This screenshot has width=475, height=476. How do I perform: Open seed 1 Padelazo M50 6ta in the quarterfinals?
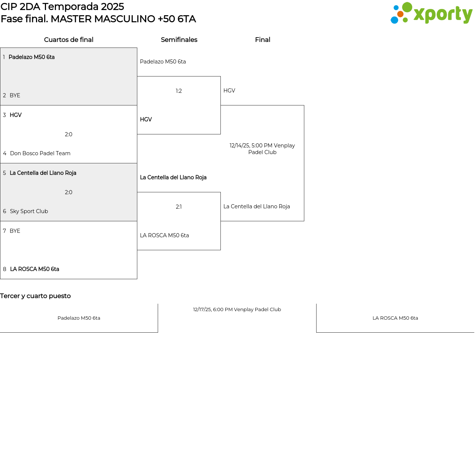pyautogui.click(x=32, y=57)
